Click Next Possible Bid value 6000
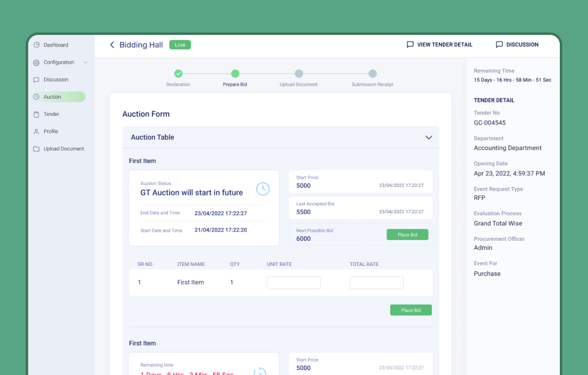The height and width of the screenshot is (375, 588). [303, 239]
